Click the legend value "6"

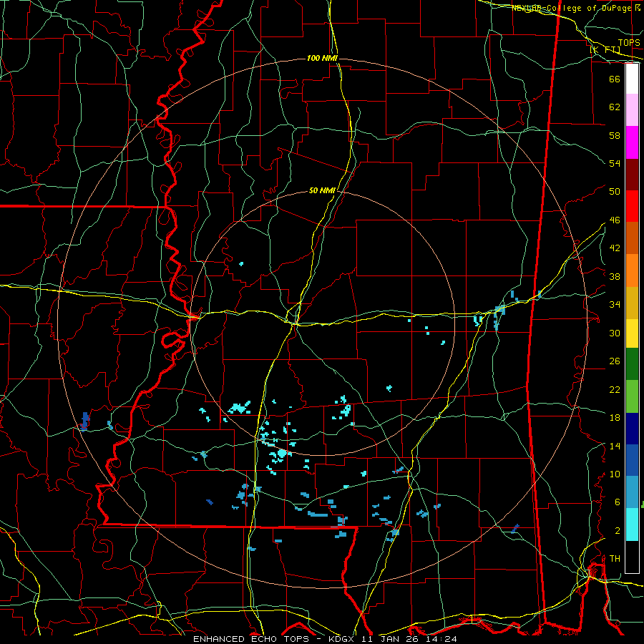click(617, 502)
